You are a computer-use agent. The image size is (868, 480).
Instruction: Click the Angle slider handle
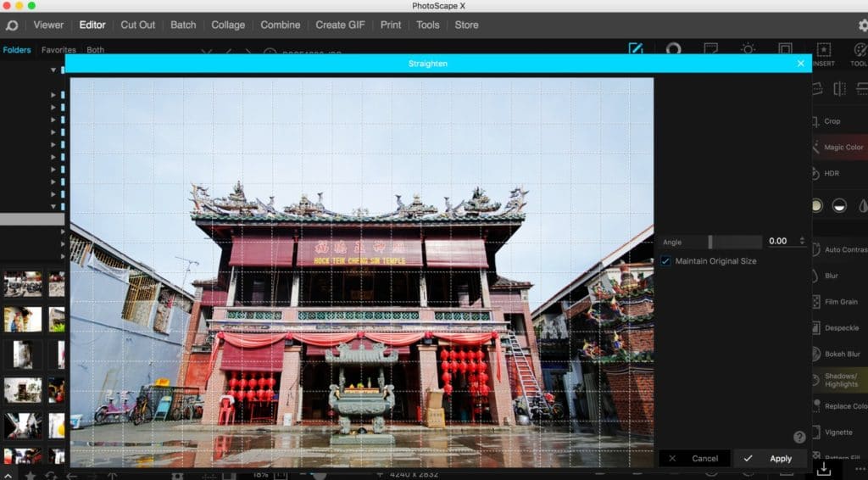[710, 242]
